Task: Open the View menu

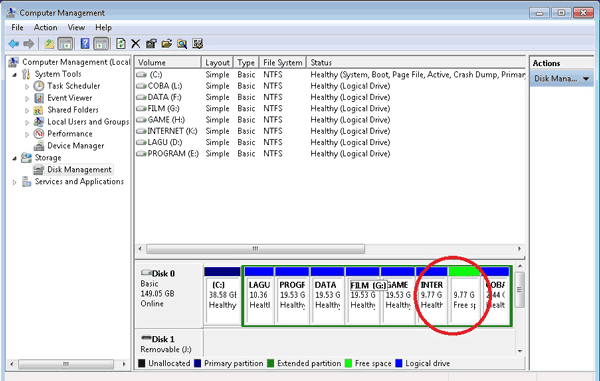Action: pyautogui.click(x=76, y=28)
